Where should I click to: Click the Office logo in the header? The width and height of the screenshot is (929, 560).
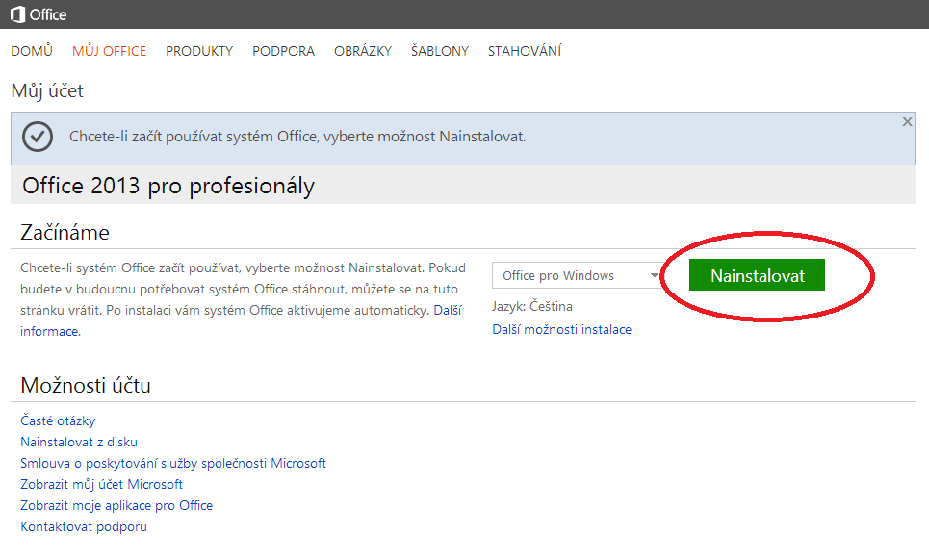pos(39,14)
